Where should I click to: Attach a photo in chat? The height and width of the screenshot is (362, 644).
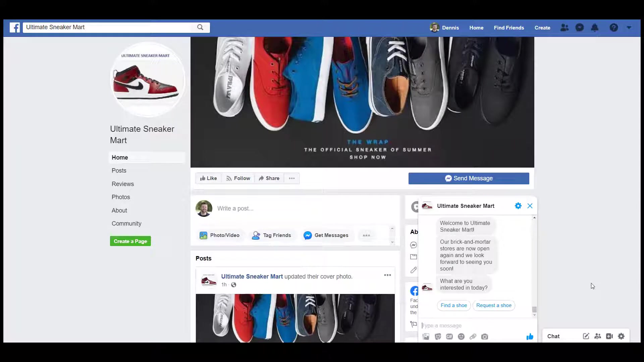(426, 337)
